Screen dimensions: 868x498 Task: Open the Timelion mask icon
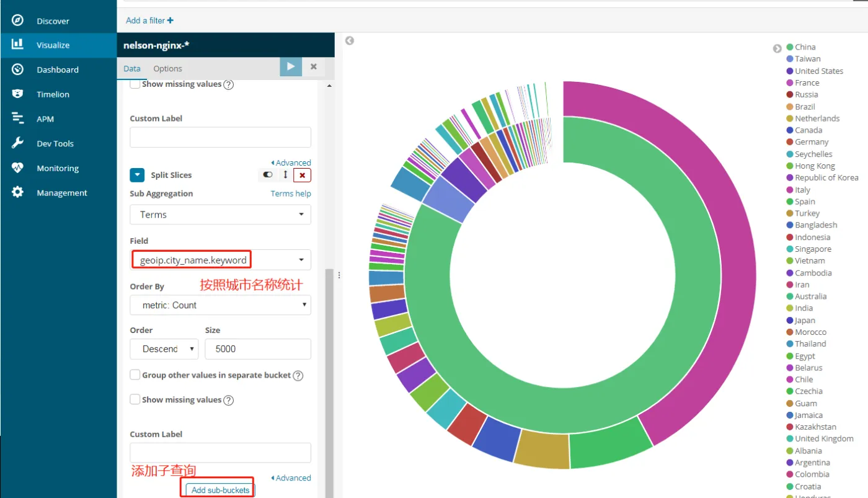click(17, 94)
